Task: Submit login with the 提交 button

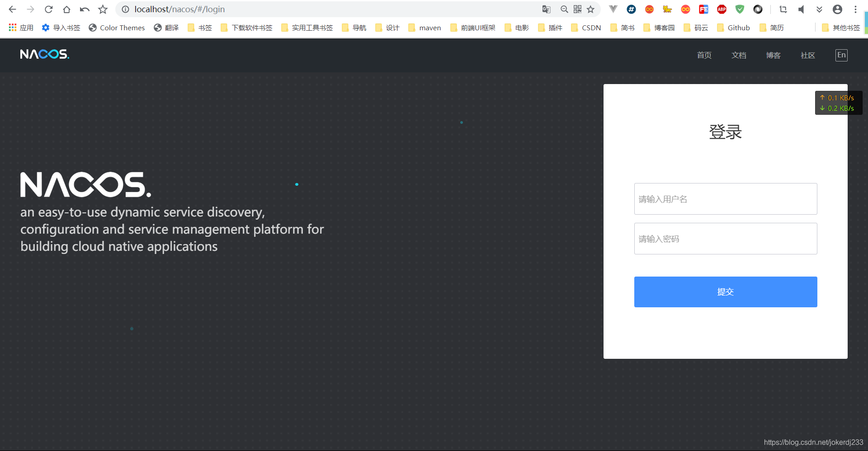Action: click(x=726, y=292)
